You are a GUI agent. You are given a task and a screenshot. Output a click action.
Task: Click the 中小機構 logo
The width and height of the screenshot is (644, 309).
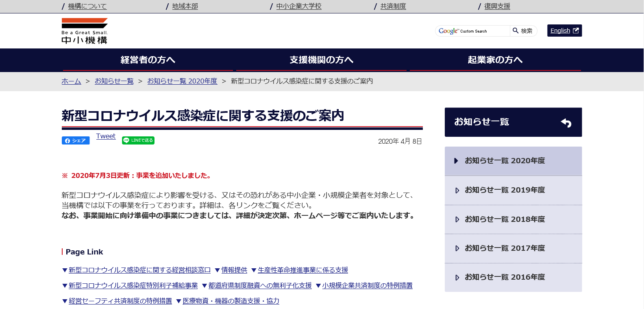tap(85, 31)
